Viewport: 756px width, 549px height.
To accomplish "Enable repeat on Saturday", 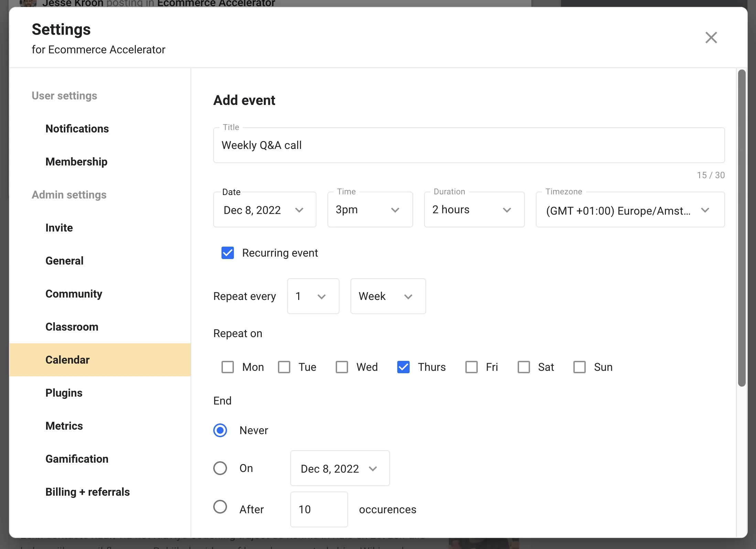I will [x=524, y=367].
